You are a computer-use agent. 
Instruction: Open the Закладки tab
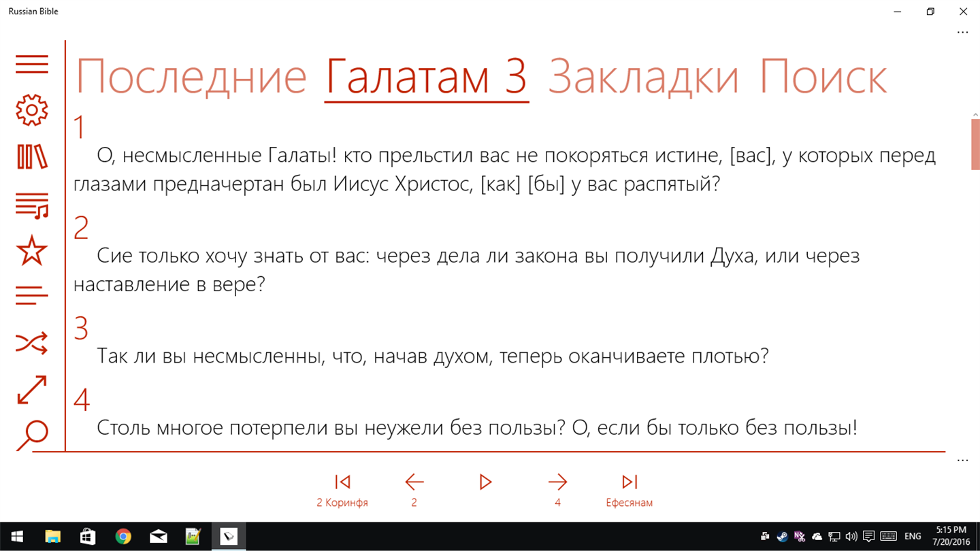pos(643,77)
